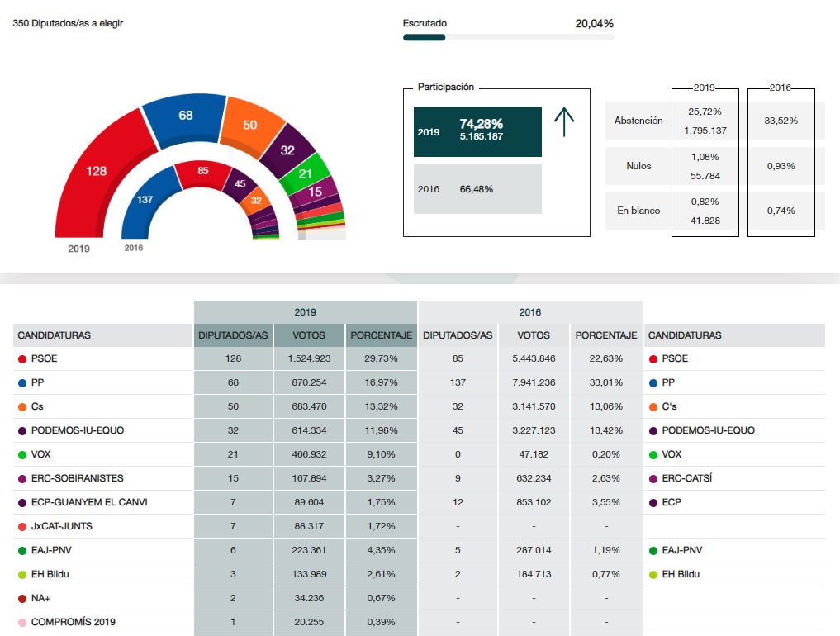Click the orange dot beside Cs
This screenshot has height=636, width=840.
tap(21, 406)
